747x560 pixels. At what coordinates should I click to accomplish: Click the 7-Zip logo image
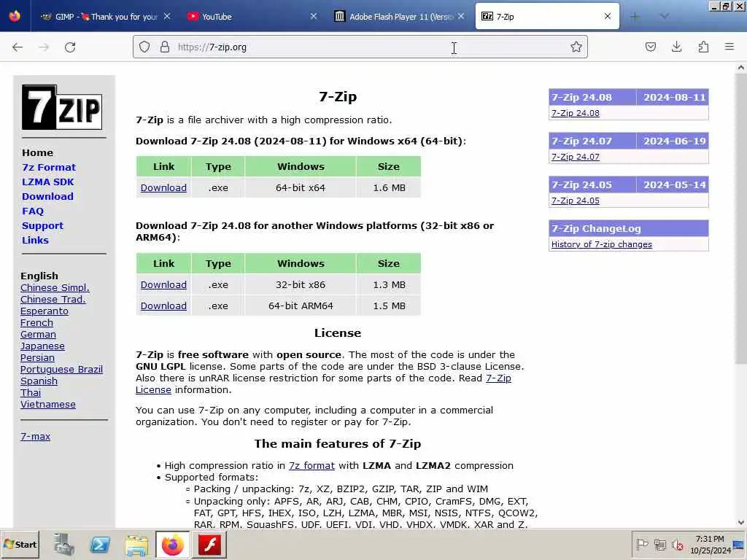pyautogui.click(x=62, y=107)
